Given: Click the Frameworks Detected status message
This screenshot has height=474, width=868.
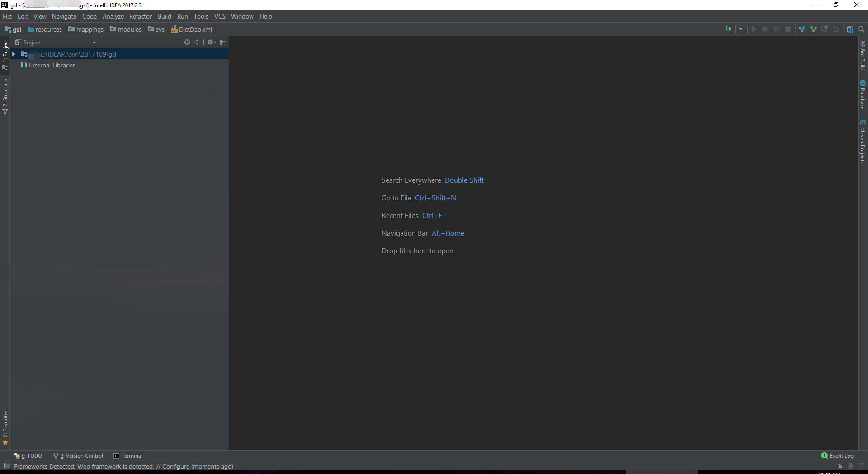Looking at the screenshot, I should (123, 466).
